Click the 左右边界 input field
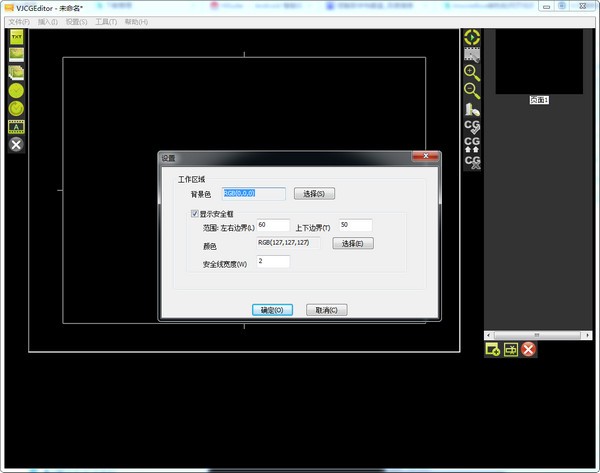600x473 pixels. [x=273, y=226]
